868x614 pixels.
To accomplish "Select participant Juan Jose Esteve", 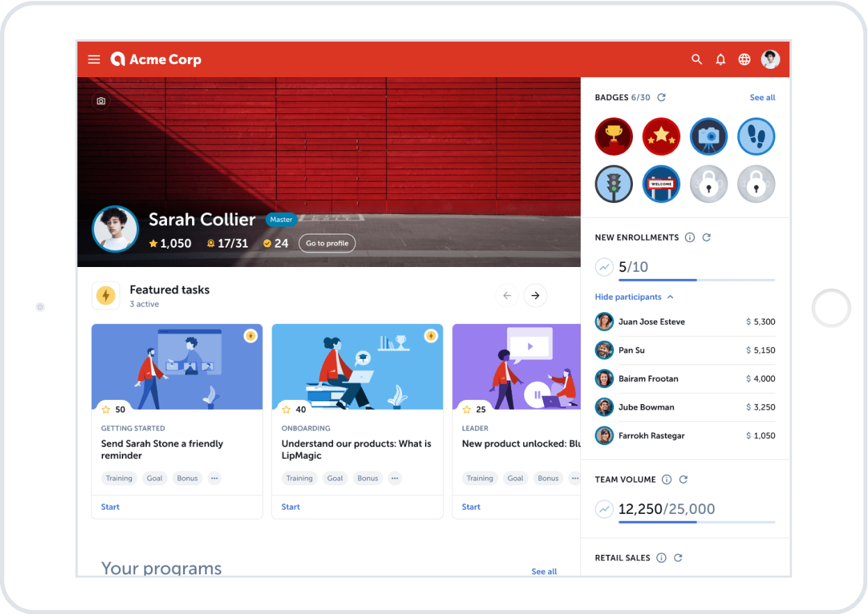I will point(685,322).
